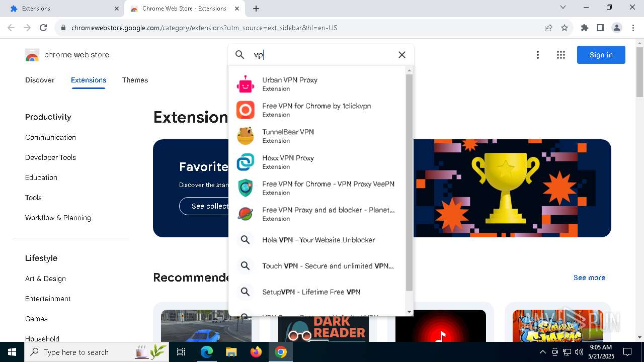Open the taskbar clock and date
Image resolution: width=644 pixels, height=362 pixels.
[x=601, y=352]
